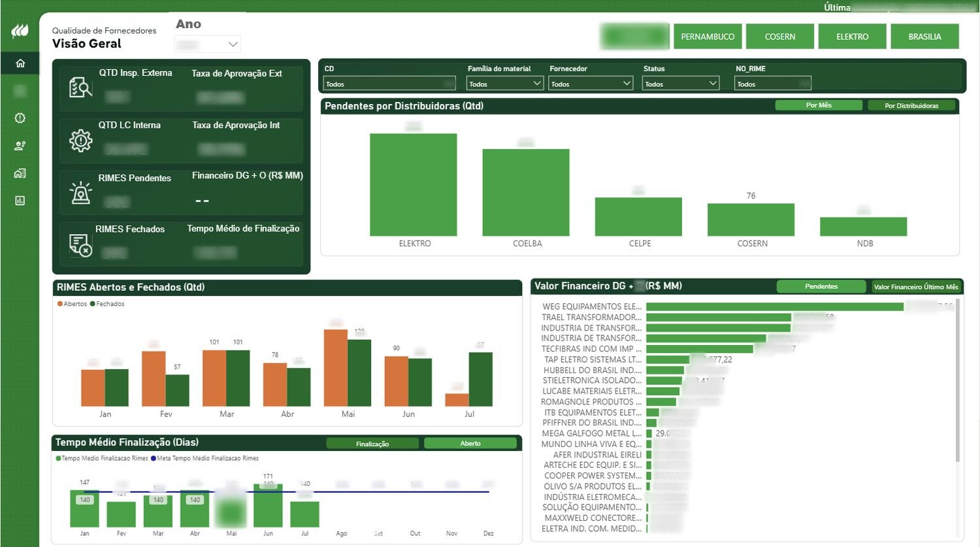Open the building chart sidebar icon
Image resolution: width=980 pixels, height=547 pixels.
coord(20,173)
